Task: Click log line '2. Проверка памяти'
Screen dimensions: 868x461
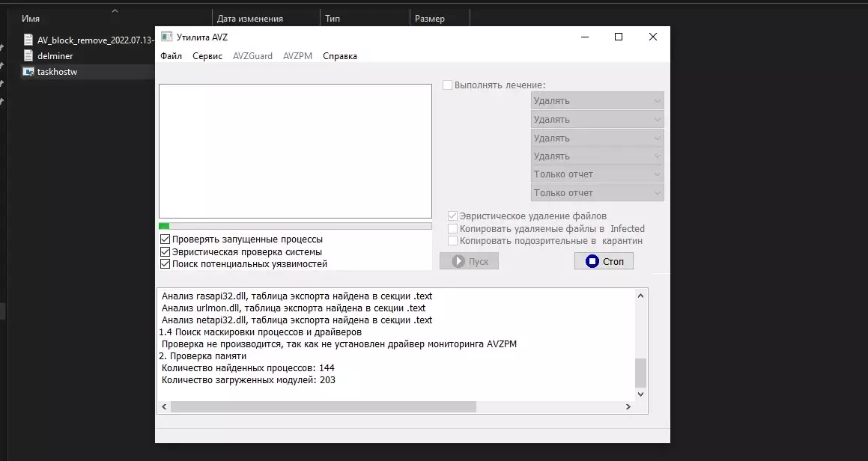Action: [x=203, y=355]
